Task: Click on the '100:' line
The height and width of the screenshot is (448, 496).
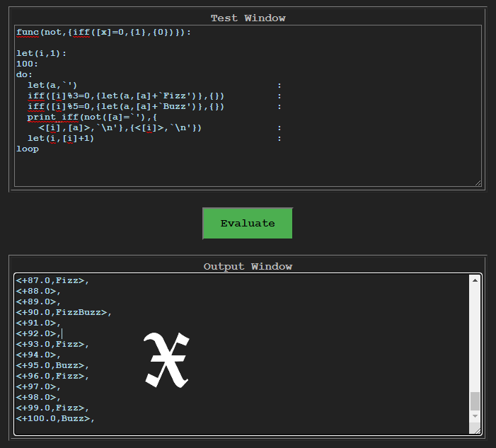Action: [x=28, y=64]
